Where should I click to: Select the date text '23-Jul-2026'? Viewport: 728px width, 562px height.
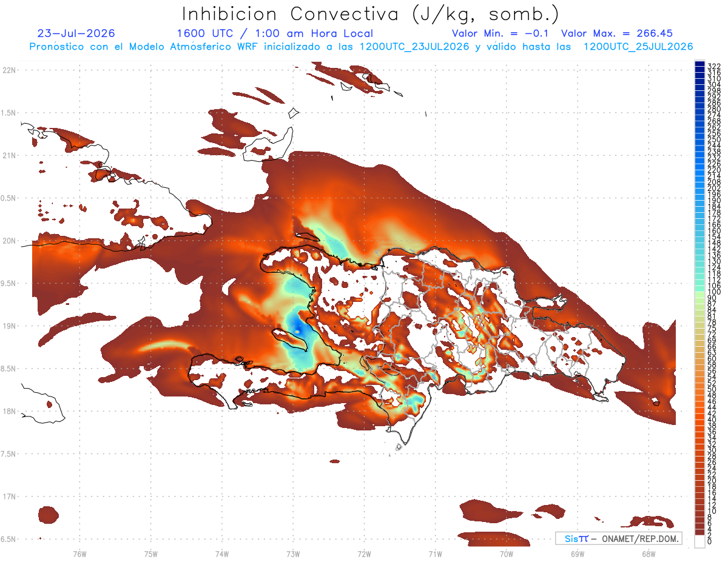[x=76, y=33]
